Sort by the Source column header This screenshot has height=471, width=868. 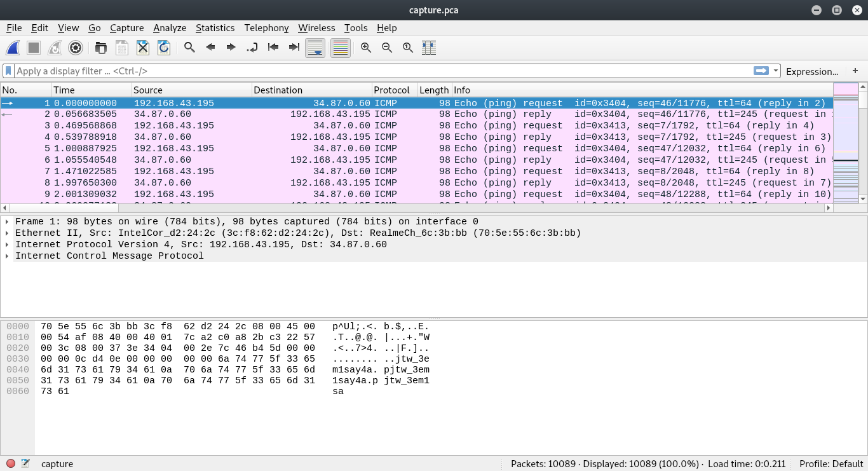192,90
